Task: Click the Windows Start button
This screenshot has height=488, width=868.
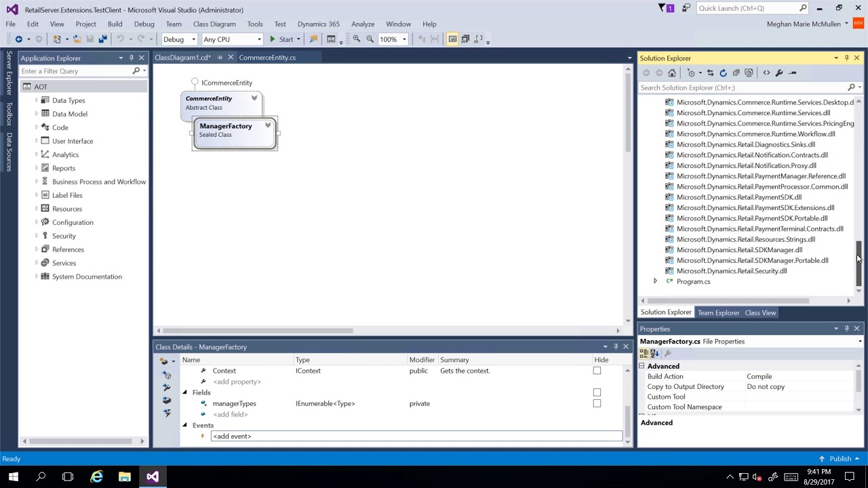Action: coord(14,477)
